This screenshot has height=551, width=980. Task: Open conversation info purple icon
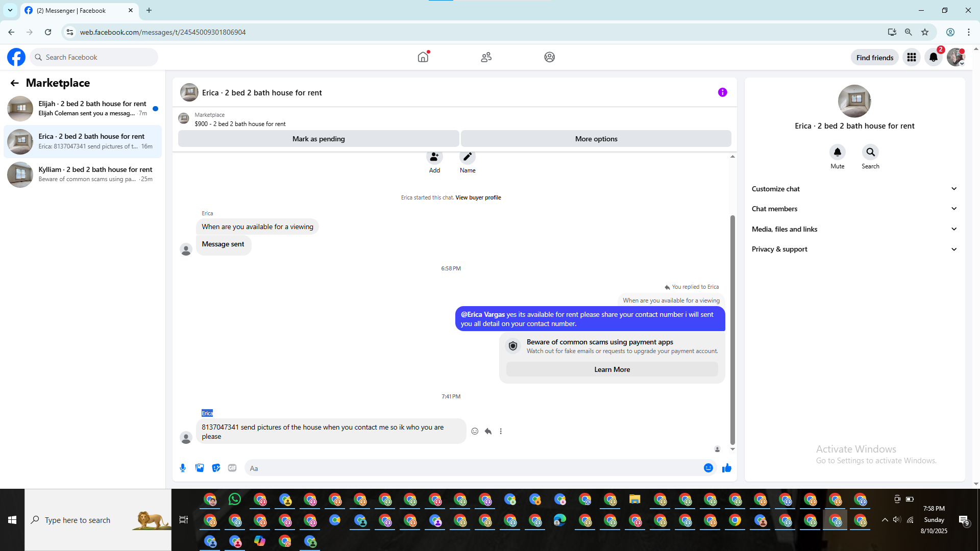coord(722,92)
